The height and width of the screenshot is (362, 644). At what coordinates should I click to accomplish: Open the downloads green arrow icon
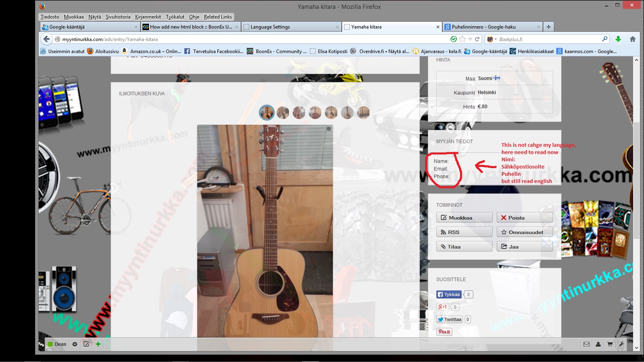(618, 39)
